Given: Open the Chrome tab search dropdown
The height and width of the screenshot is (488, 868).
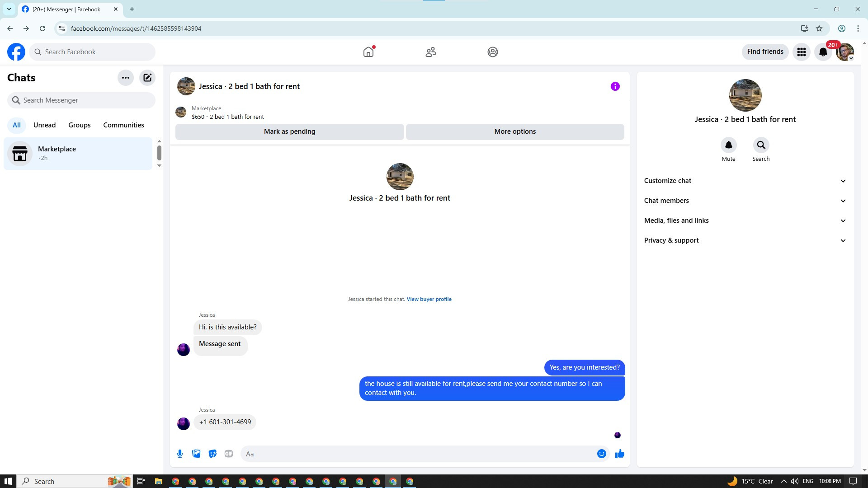Looking at the screenshot, I should [x=9, y=9].
